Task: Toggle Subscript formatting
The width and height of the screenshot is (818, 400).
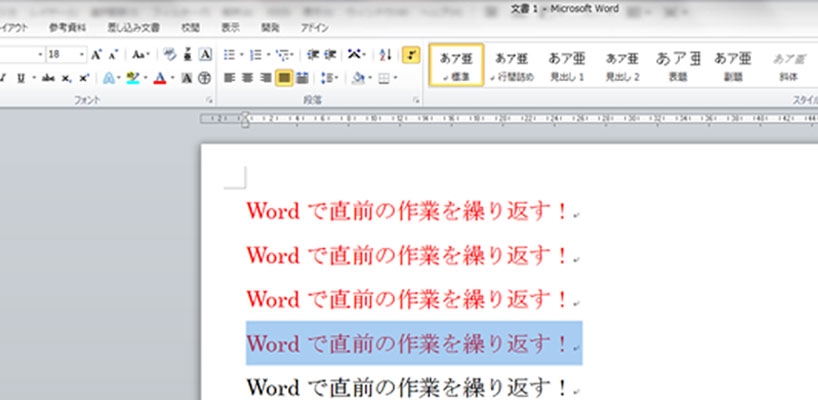Action: click(66, 78)
